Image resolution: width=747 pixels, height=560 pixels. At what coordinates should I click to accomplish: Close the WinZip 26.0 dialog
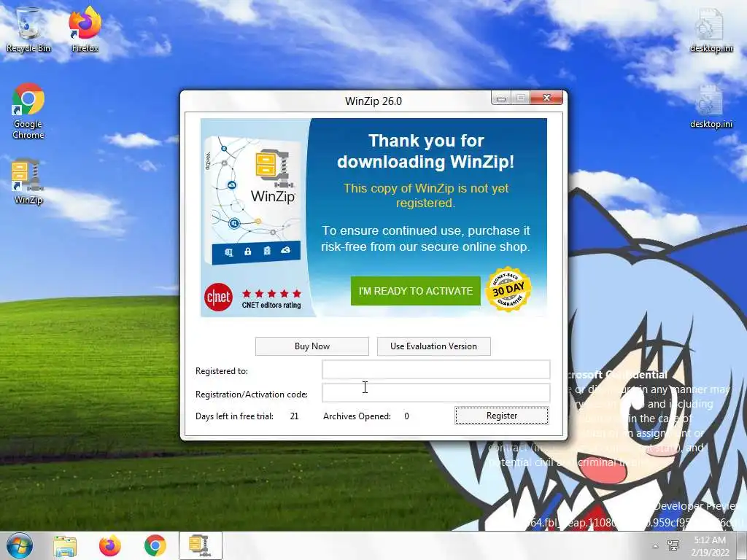(x=546, y=98)
